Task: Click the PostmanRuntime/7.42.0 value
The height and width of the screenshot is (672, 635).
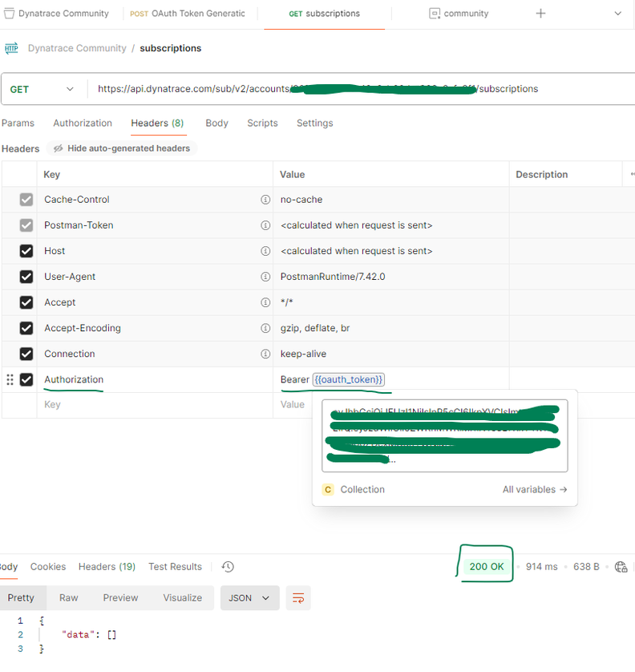Action: click(x=333, y=277)
